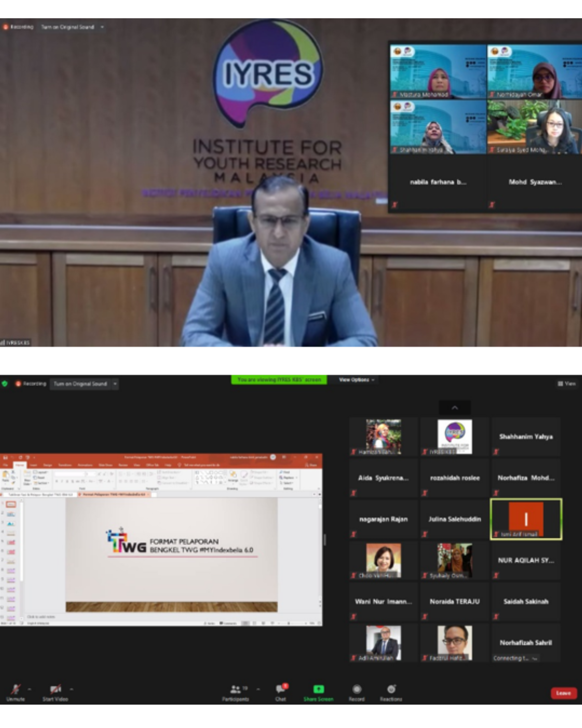Click PowerPoint Share button in shared screen
The height and width of the screenshot is (728, 582).
coord(311,465)
